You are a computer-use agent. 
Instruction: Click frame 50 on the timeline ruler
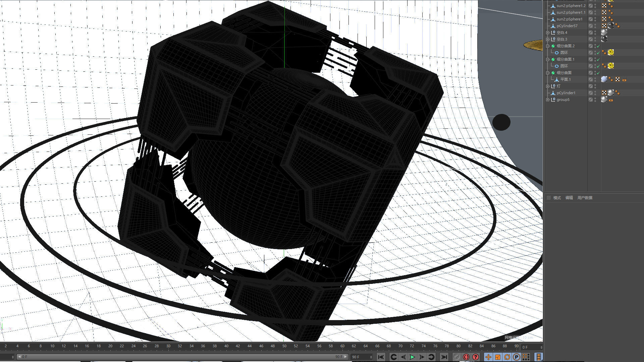[x=284, y=346]
